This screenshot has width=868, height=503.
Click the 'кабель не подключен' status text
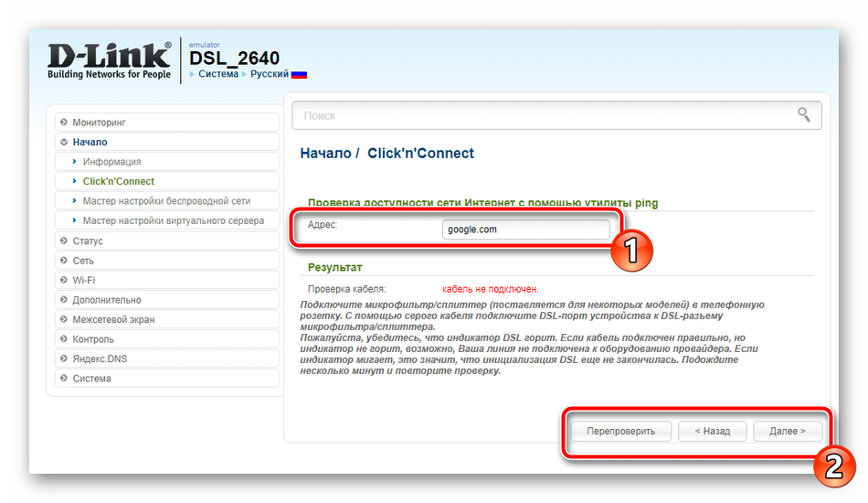490,289
